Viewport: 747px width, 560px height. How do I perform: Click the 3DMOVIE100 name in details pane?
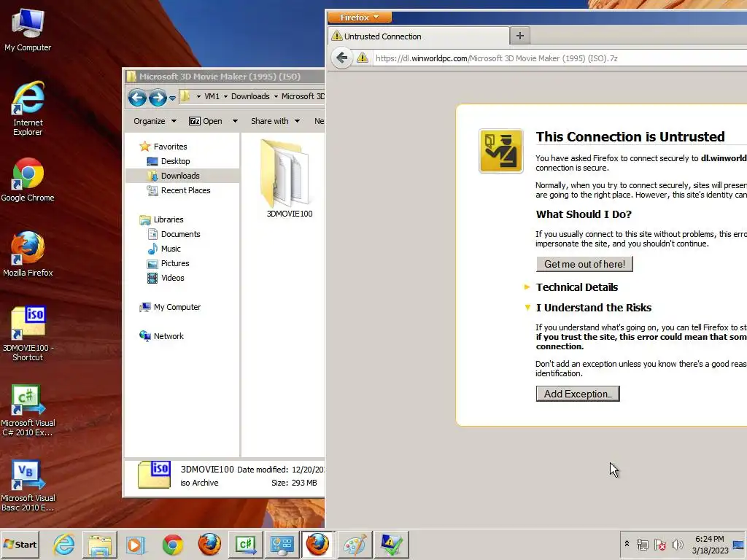pos(207,469)
